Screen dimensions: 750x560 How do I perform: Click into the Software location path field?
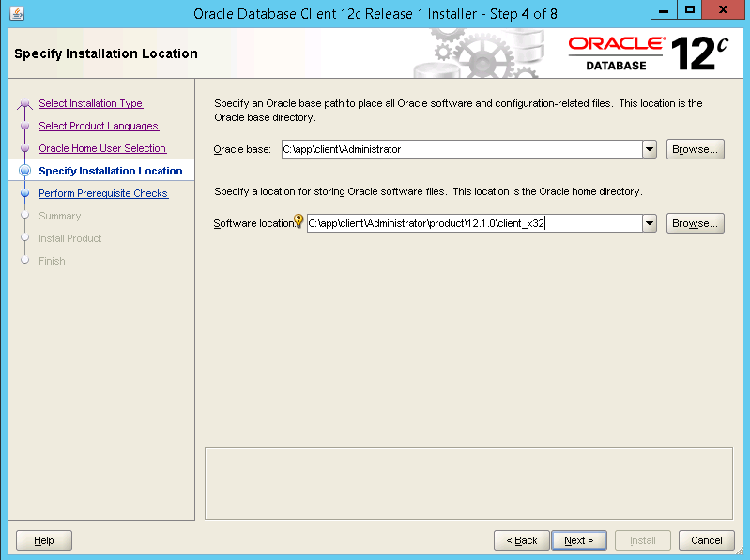click(474, 223)
